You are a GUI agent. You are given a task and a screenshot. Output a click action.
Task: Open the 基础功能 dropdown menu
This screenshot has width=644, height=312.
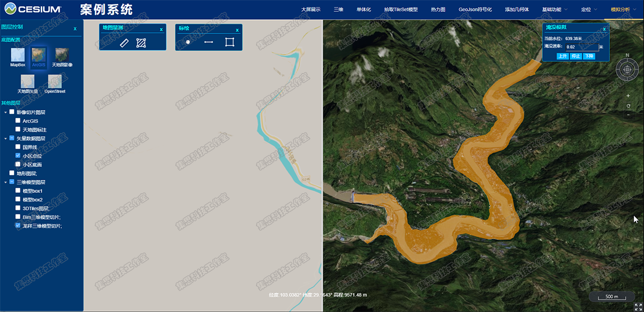click(x=555, y=9)
